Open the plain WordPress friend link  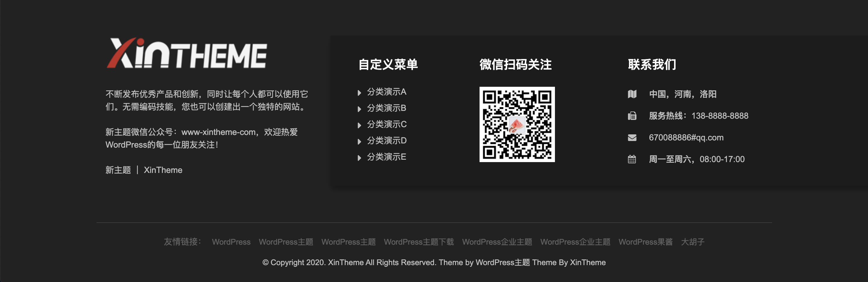point(231,242)
